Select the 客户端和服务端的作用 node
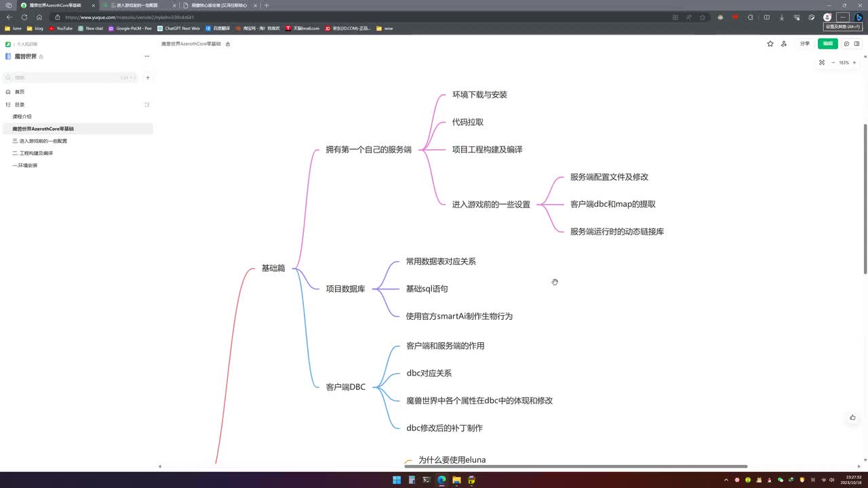Screen dimensions: 868x488 [445, 346]
